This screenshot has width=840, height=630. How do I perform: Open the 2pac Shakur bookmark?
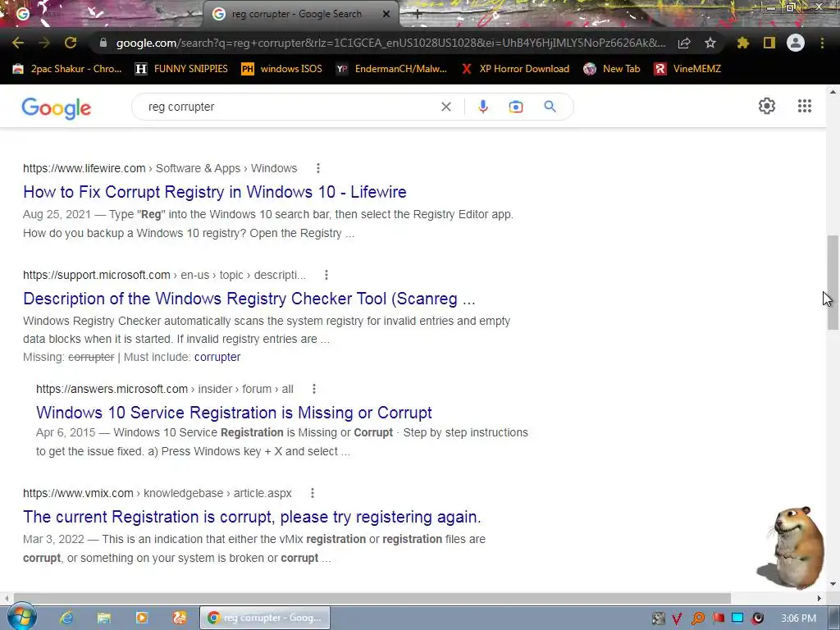[x=67, y=69]
